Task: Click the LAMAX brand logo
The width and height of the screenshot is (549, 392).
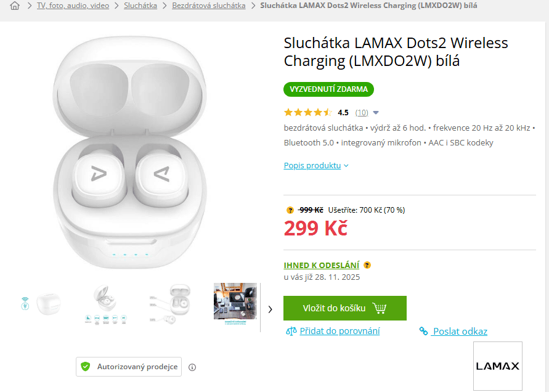Action: point(498,365)
